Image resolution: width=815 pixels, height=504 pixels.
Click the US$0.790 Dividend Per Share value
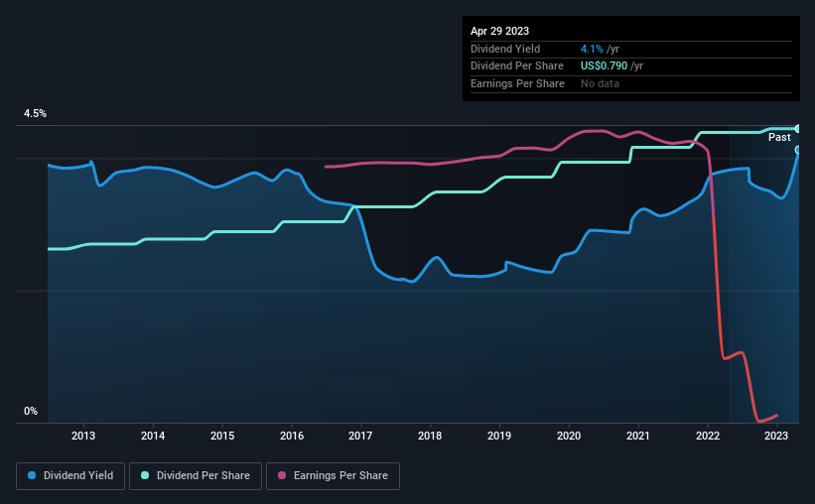[x=604, y=66]
